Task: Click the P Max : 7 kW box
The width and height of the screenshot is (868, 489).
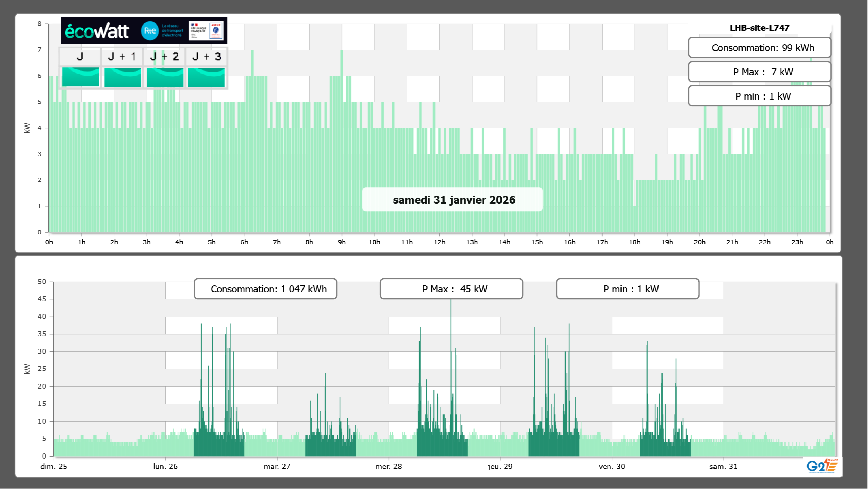Action: coord(759,72)
